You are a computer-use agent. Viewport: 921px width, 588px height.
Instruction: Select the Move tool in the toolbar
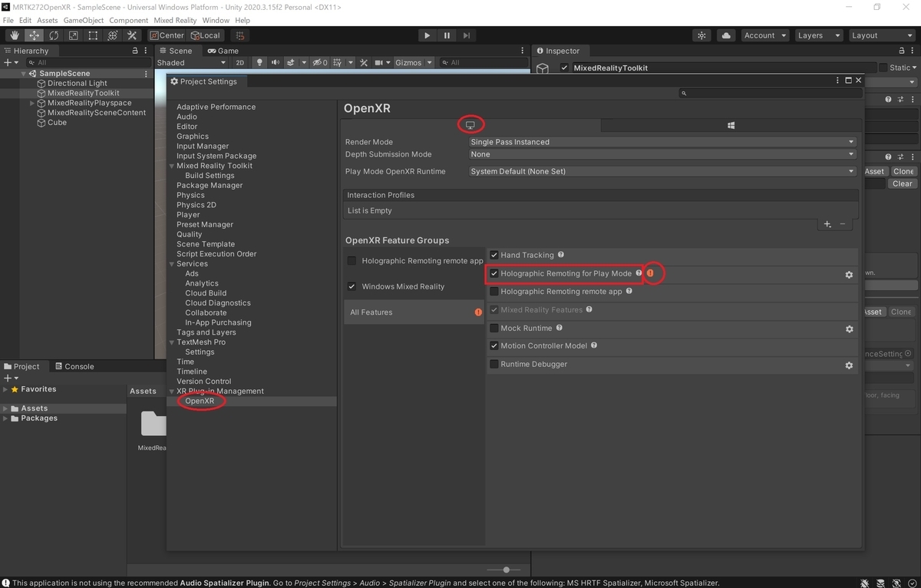click(x=35, y=35)
